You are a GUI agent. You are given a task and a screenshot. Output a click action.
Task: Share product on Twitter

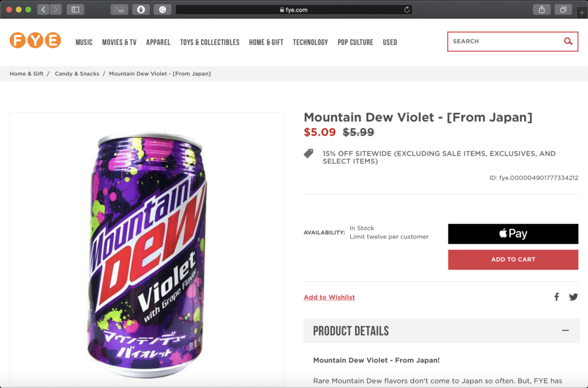click(x=573, y=297)
